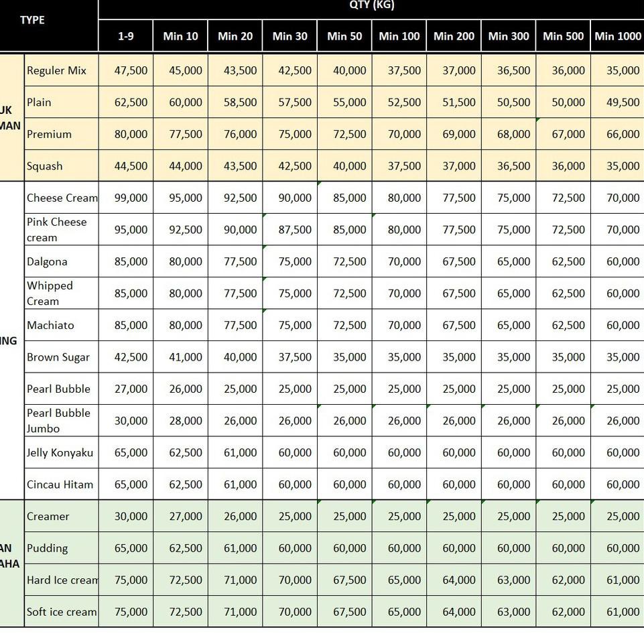Image resolution: width=644 pixels, height=644 pixels.
Task: Select the Cincau Hitam row label
Action: click(x=62, y=484)
